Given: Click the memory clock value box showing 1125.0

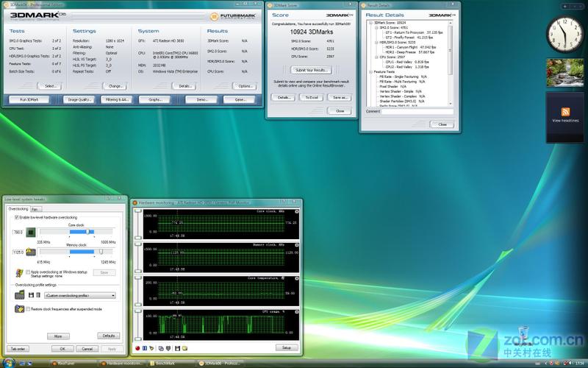Looking at the screenshot, I should point(18,252).
